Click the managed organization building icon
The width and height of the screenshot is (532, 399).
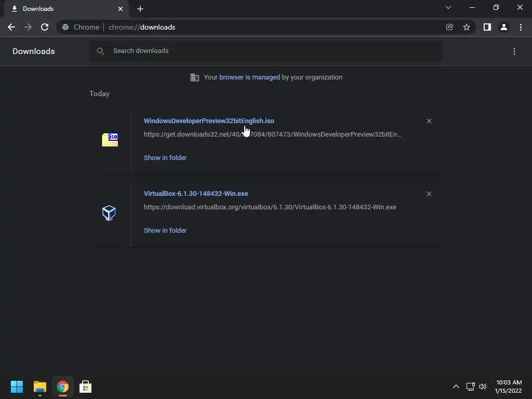(194, 77)
